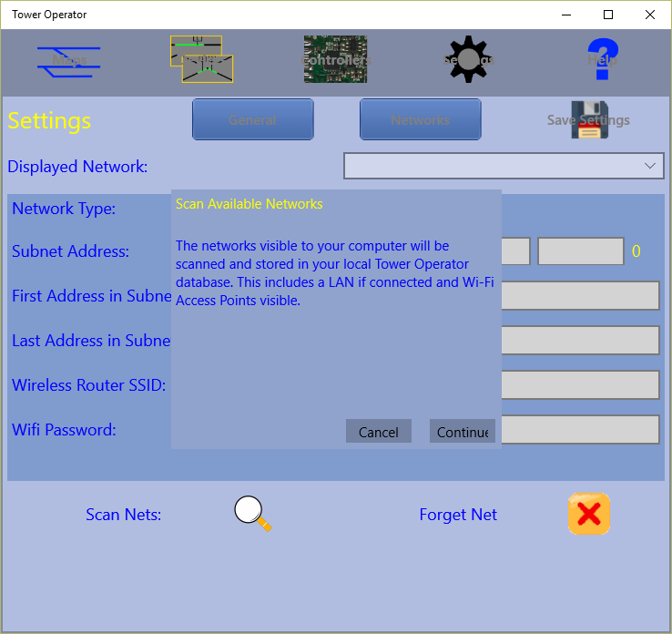This screenshot has height=634, width=672.
Task: Click the Forget Net red X icon
Action: pyautogui.click(x=588, y=515)
